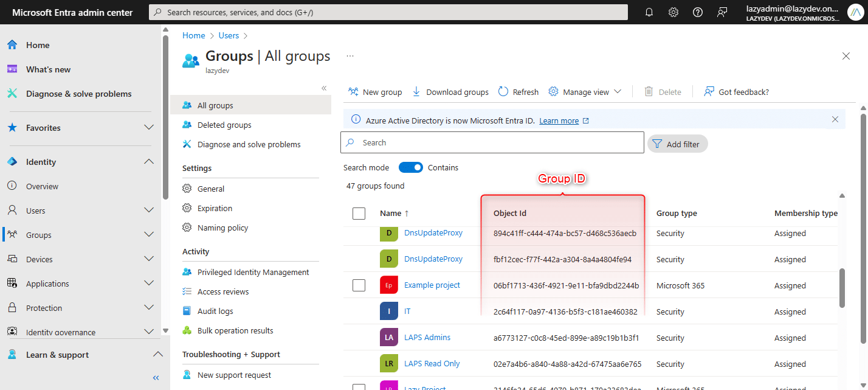Screen dimensions: 868x390
Task: Collapse the side menu with double-chevron icon
Action: click(x=324, y=88)
